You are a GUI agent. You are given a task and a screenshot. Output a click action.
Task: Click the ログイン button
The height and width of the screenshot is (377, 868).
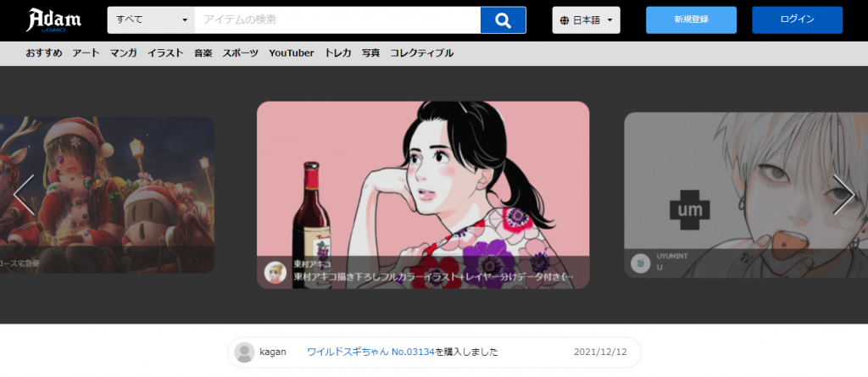[x=797, y=19]
